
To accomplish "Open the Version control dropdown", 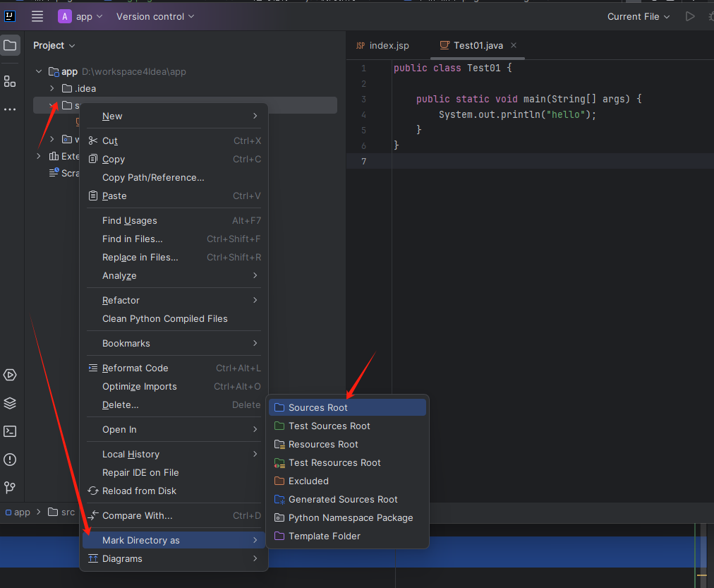I will (x=155, y=16).
